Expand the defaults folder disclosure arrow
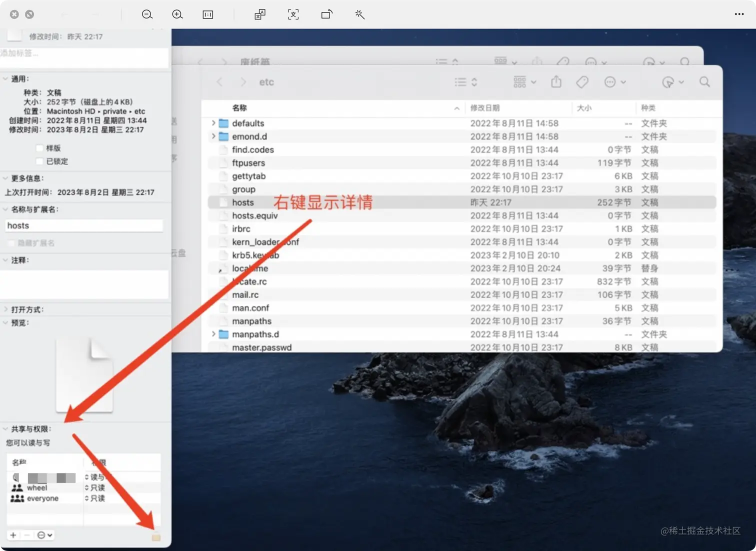756x551 pixels. point(213,123)
